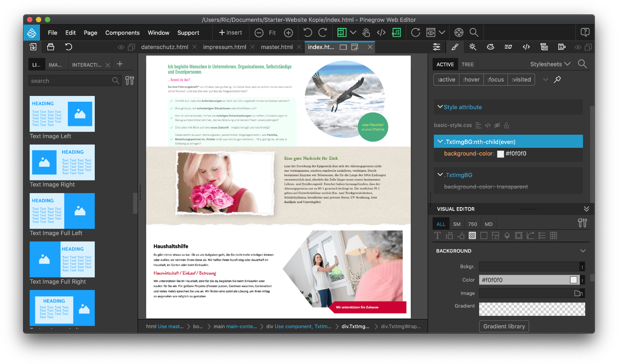Click the left panel refresh icon
Screen dimensions: 618x364
click(69, 47)
